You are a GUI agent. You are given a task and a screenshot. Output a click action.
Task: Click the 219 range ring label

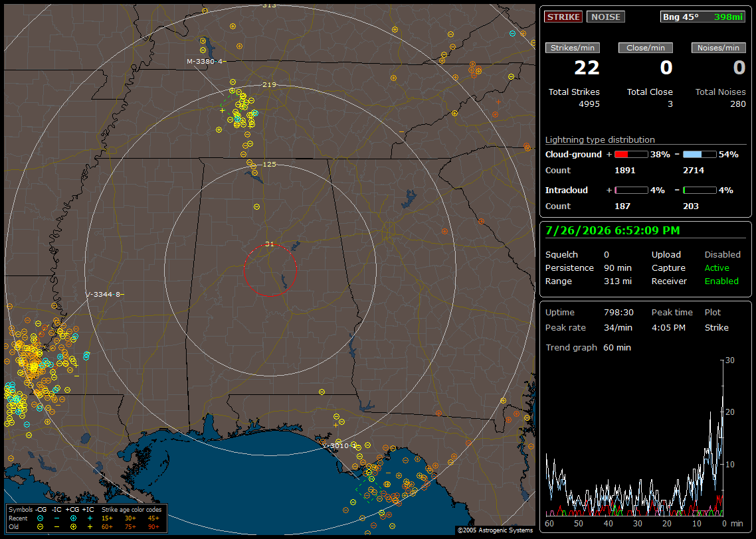(x=269, y=85)
